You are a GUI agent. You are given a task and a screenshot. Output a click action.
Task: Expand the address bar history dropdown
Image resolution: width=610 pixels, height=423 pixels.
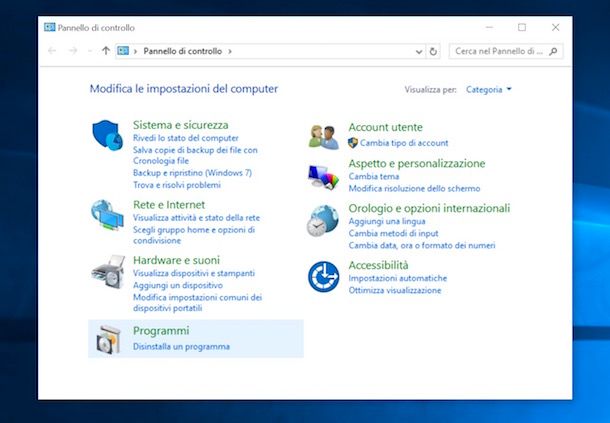pos(419,51)
